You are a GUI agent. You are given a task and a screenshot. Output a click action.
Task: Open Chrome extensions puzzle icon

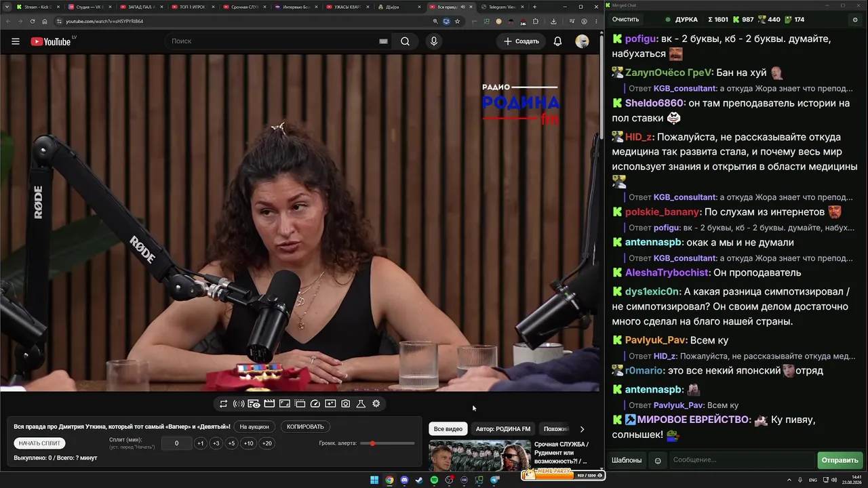click(535, 21)
